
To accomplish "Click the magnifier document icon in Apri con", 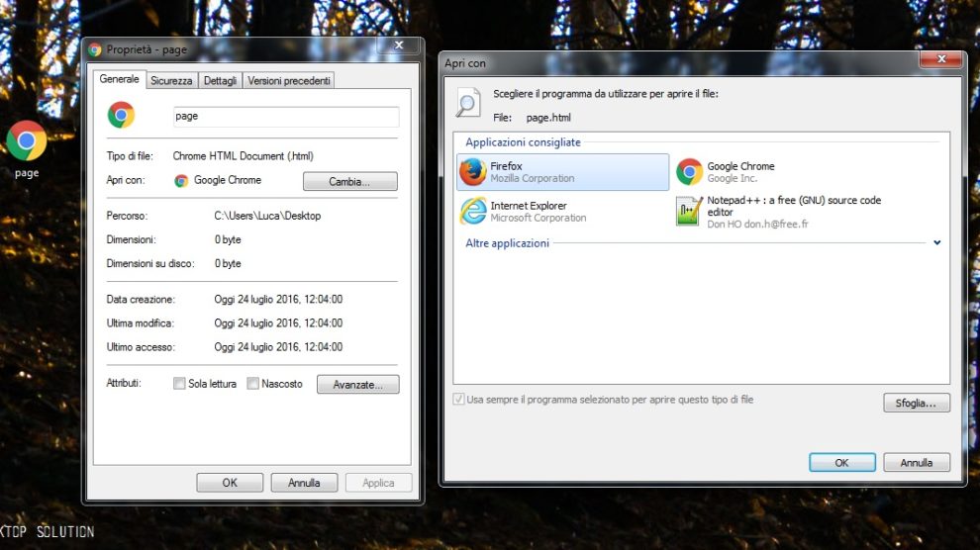I will [x=468, y=103].
